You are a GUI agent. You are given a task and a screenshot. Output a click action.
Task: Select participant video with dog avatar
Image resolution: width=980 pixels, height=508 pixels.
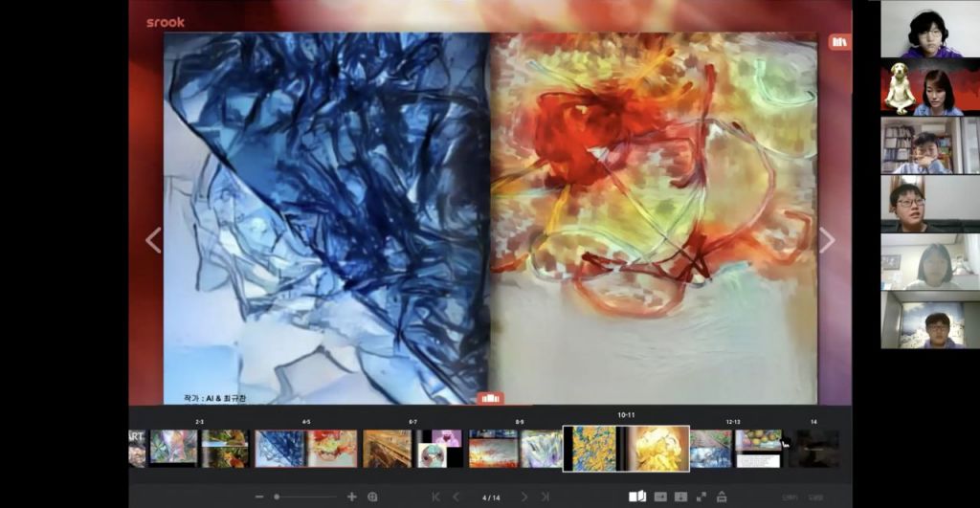[921, 87]
